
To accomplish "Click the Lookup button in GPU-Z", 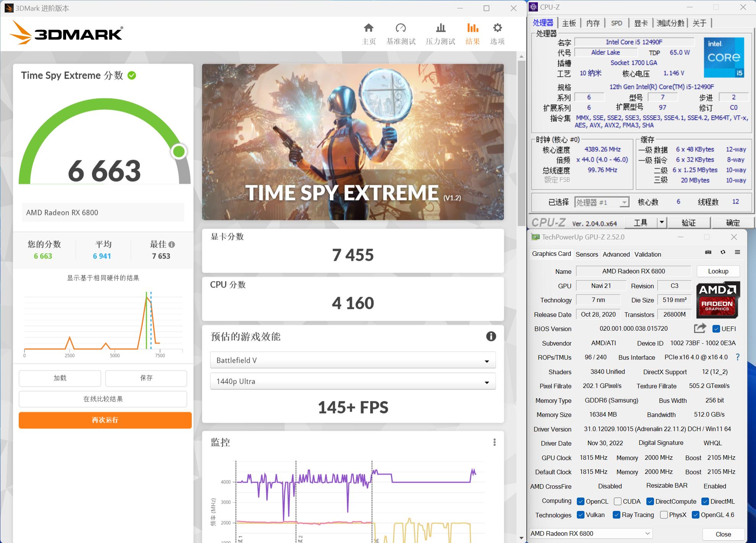I will tap(718, 271).
